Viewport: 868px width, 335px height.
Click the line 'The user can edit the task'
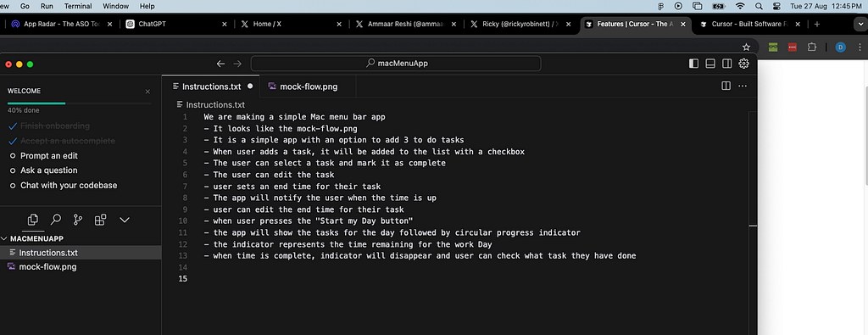tap(269, 175)
